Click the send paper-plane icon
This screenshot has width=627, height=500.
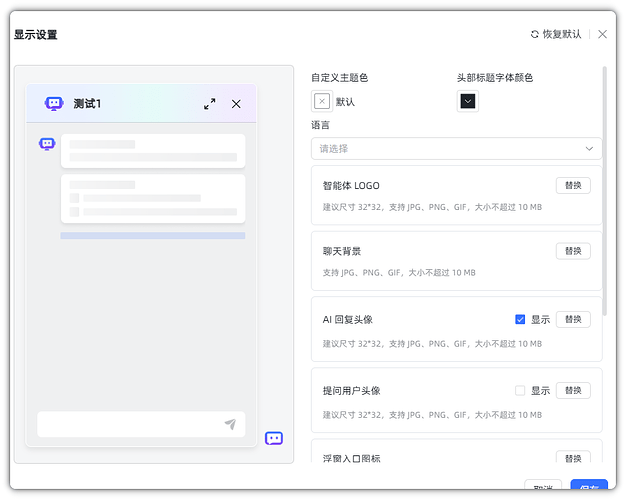coord(230,424)
